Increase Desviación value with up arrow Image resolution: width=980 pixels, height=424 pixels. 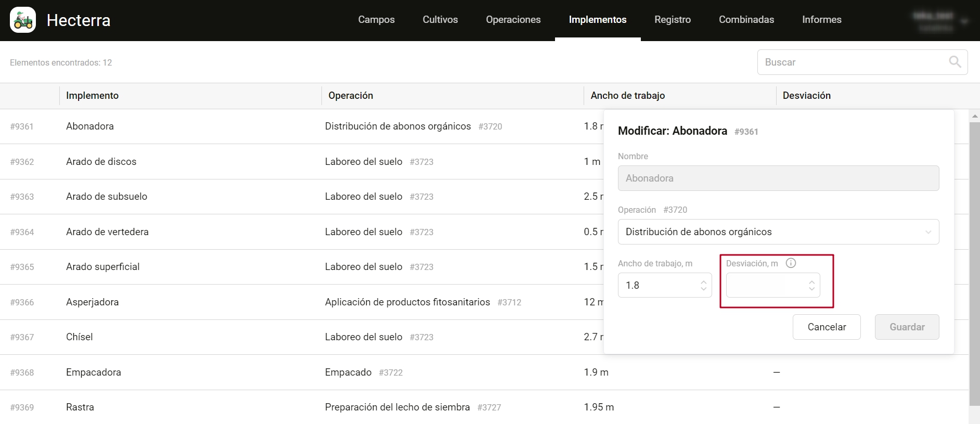(811, 281)
